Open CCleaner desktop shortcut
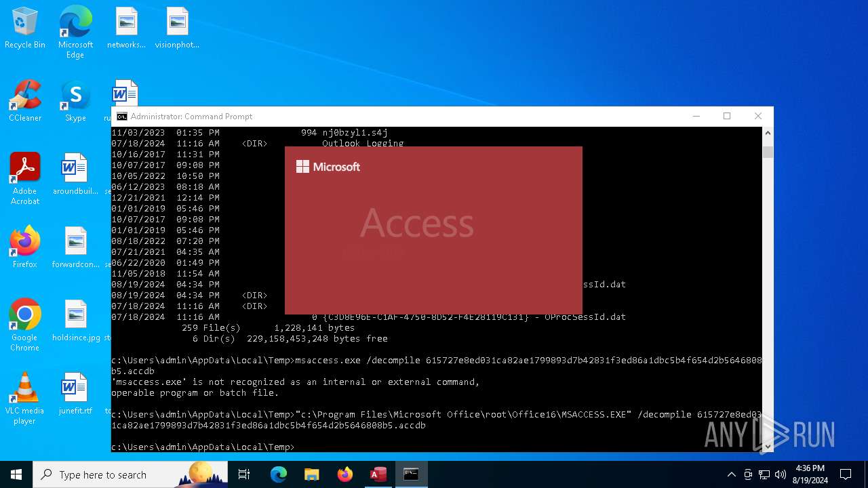The height and width of the screenshot is (488, 868). pyautogui.click(x=25, y=101)
